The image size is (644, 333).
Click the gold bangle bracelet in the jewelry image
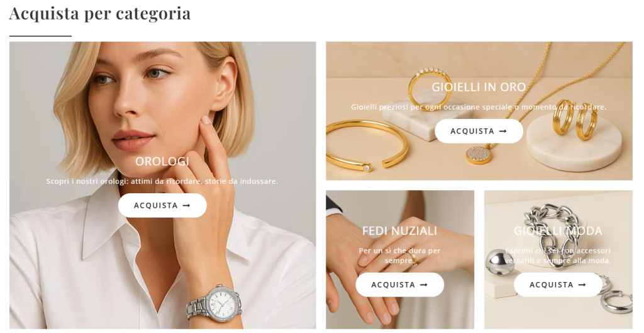coord(367,145)
